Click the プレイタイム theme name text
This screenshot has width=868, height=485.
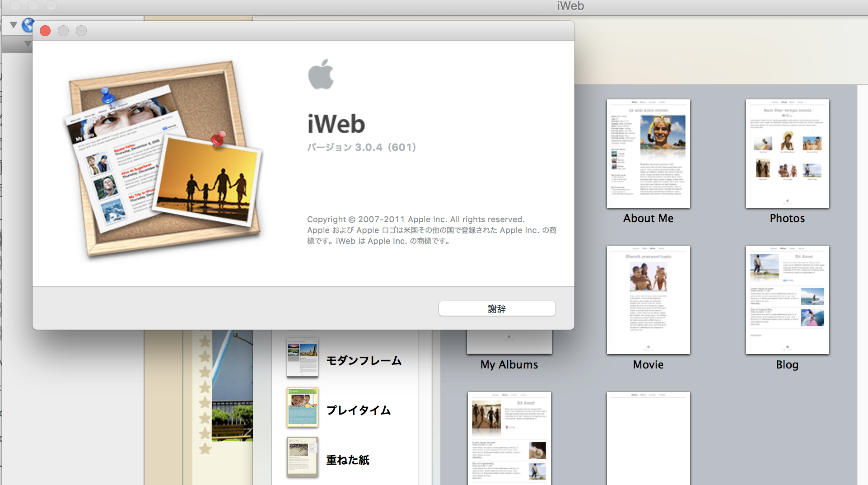[359, 410]
